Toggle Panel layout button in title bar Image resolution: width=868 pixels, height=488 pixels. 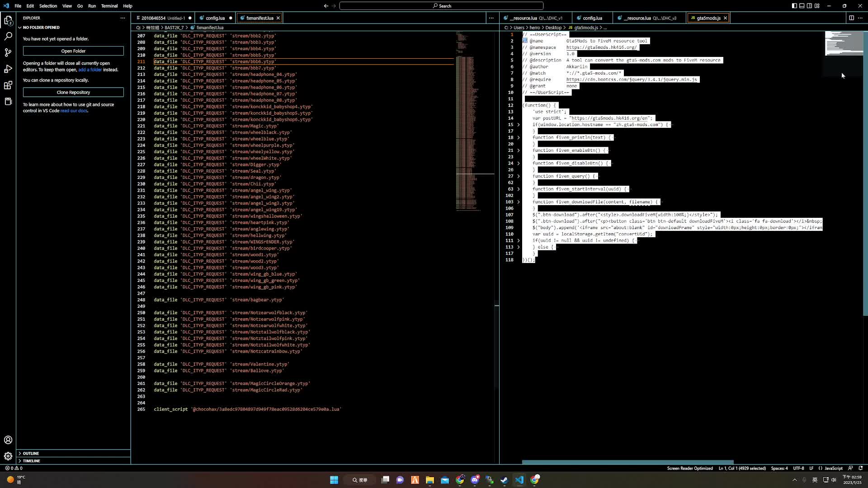click(802, 6)
